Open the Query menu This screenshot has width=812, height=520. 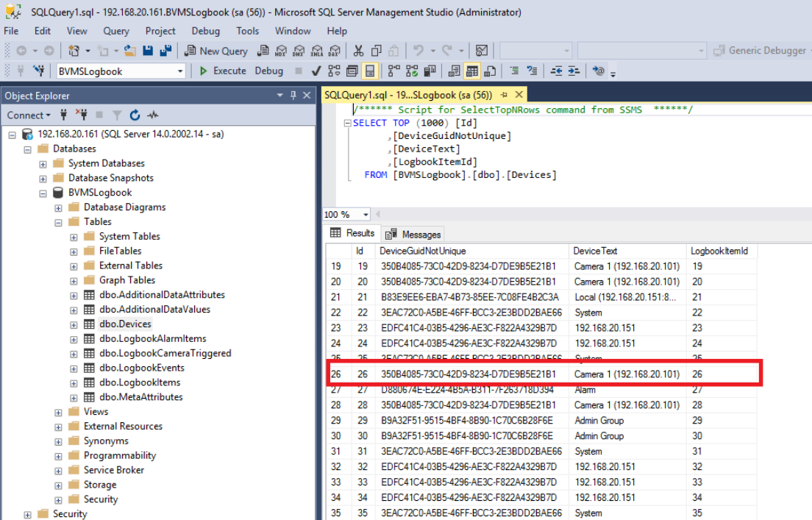(116, 31)
